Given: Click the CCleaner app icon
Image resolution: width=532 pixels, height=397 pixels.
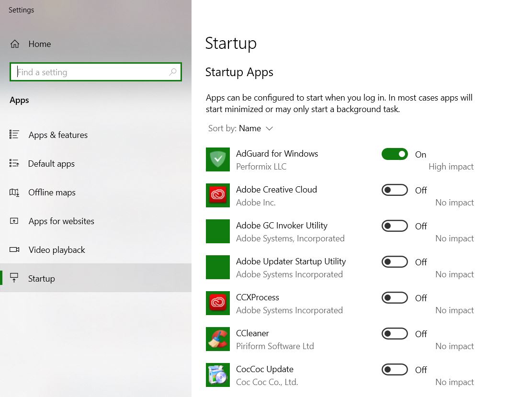Looking at the screenshot, I should (218, 339).
